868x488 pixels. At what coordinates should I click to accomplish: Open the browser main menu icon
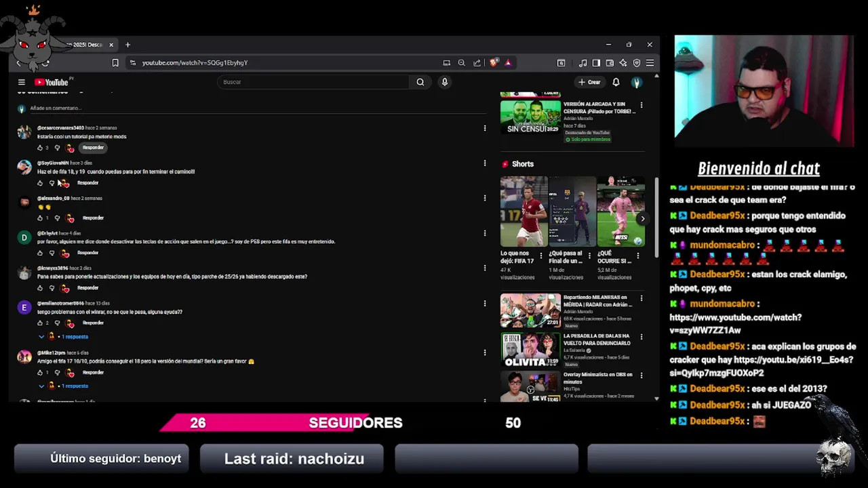[650, 62]
